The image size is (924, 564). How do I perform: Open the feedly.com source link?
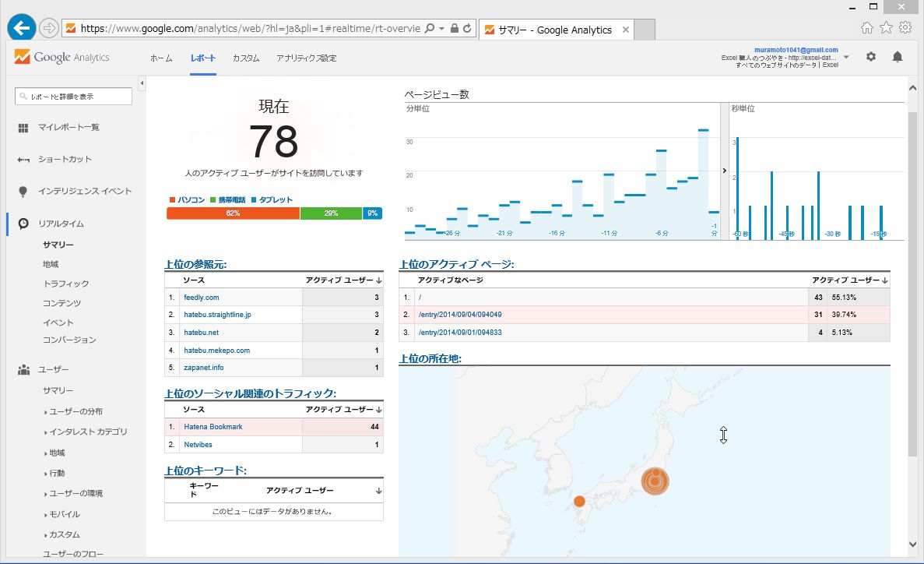pos(201,298)
